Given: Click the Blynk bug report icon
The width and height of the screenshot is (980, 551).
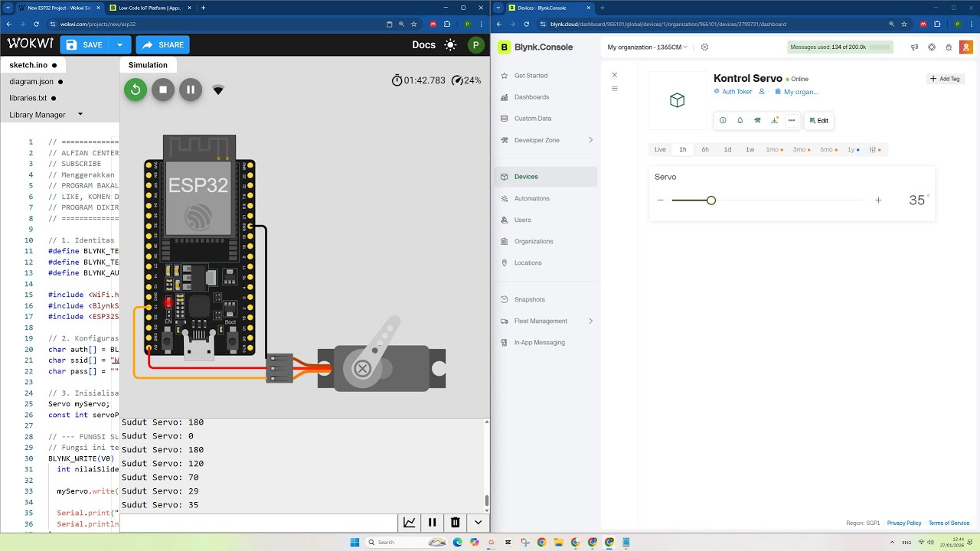Looking at the screenshot, I should pyautogui.click(x=949, y=47).
